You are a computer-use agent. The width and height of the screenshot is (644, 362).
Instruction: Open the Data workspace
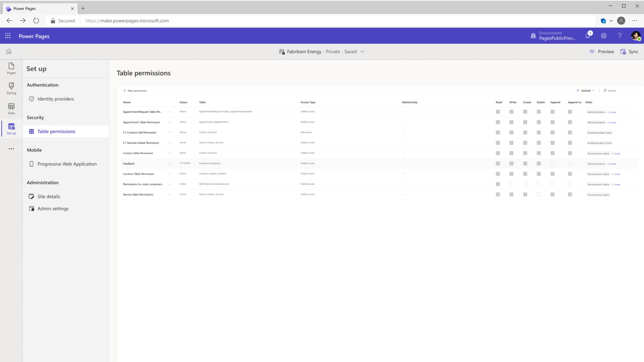11,109
